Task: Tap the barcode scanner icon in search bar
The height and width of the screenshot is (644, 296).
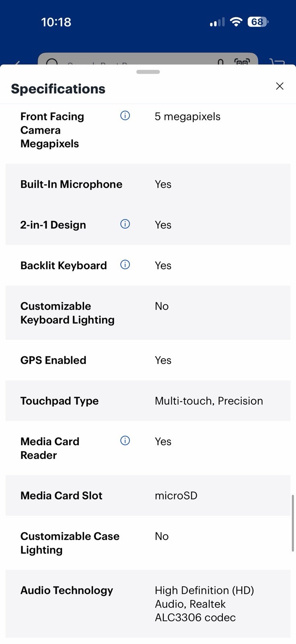Action: point(242,62)
